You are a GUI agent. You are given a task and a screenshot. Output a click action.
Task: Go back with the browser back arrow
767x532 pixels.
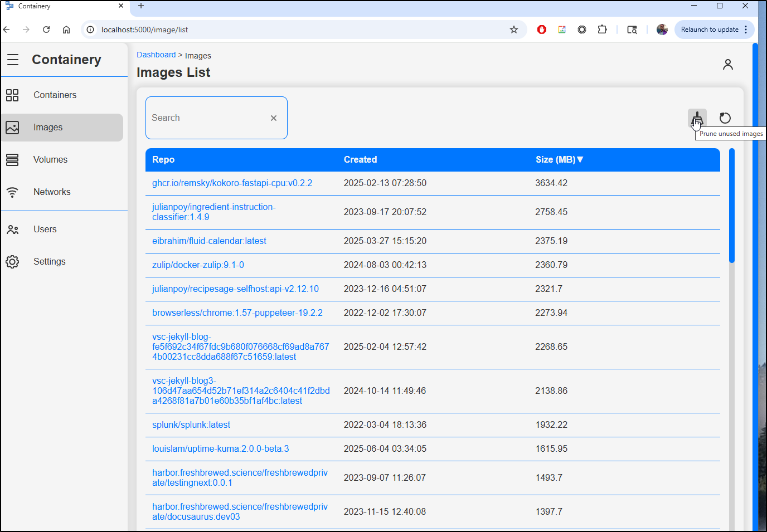pyautogui.click(x=7, y=30)
